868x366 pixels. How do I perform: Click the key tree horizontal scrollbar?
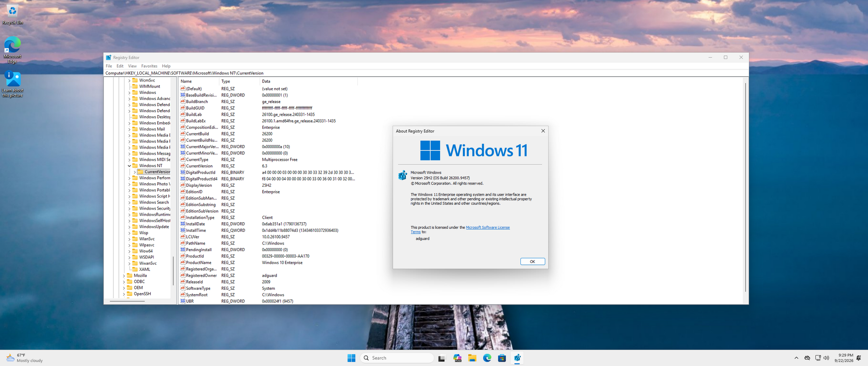click(127, 301)
